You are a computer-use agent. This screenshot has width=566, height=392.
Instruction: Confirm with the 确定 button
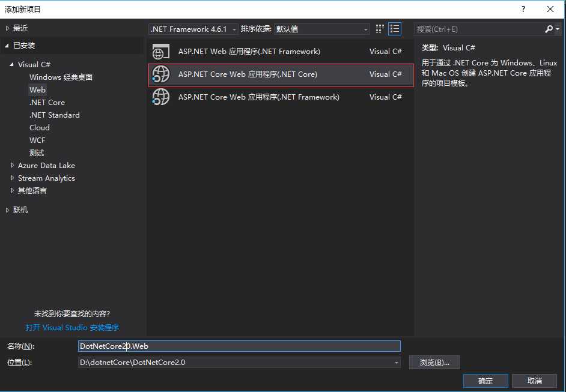point(485,381)
